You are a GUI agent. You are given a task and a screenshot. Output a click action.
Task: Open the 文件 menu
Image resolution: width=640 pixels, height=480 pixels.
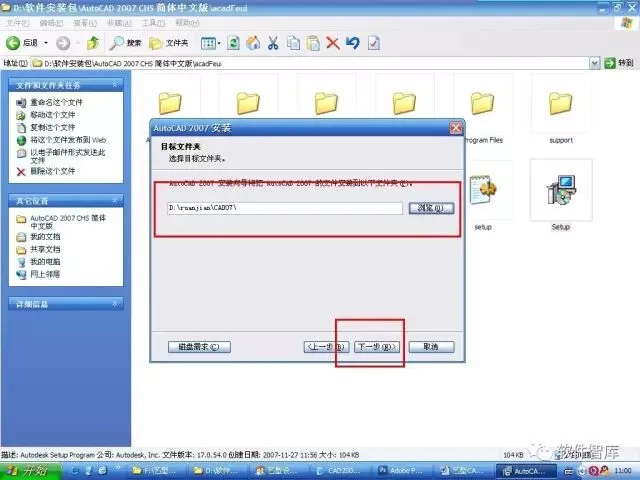point(18,23)
